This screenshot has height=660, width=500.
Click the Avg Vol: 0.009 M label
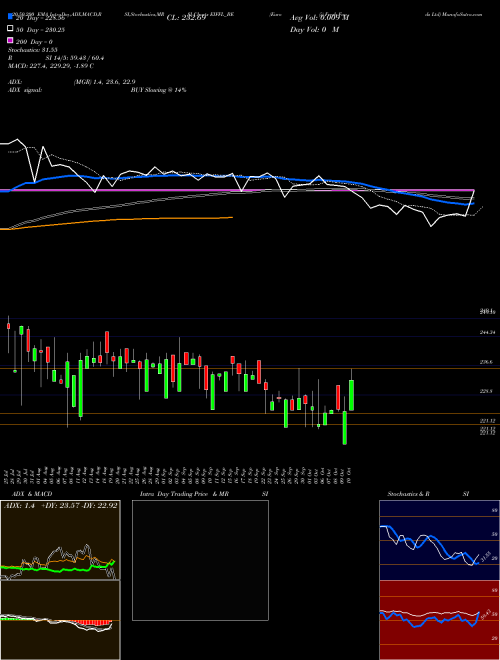tap(319, 18)
